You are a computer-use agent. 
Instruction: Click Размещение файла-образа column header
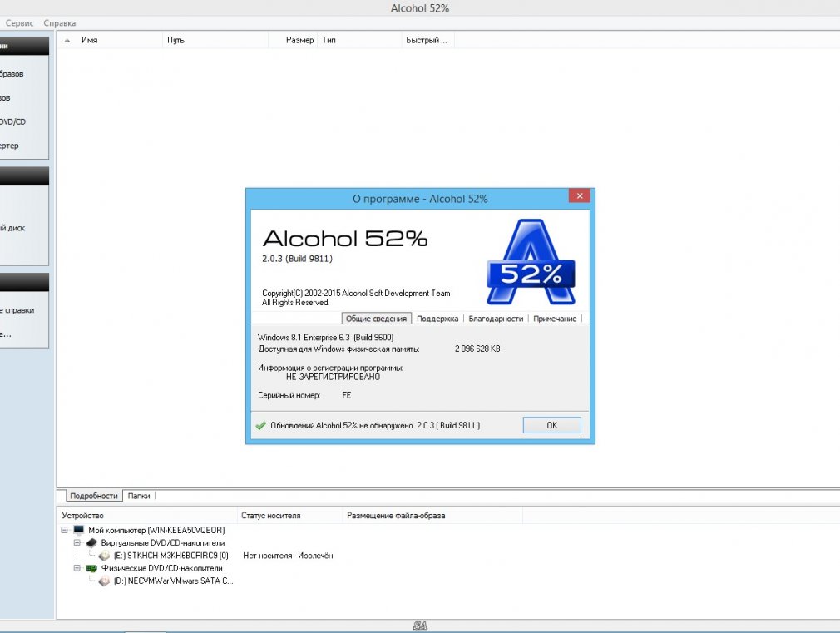[x=396, y=515]
